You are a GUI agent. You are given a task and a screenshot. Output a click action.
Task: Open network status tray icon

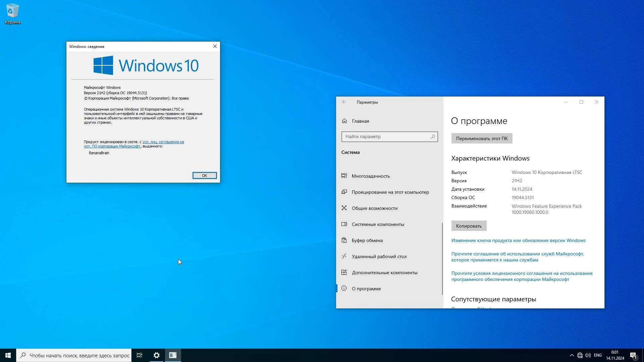pos(580,355)
